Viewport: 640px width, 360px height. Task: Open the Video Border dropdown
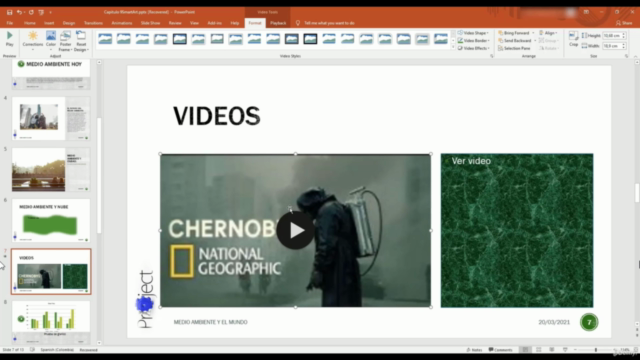[x=473, y=40]
